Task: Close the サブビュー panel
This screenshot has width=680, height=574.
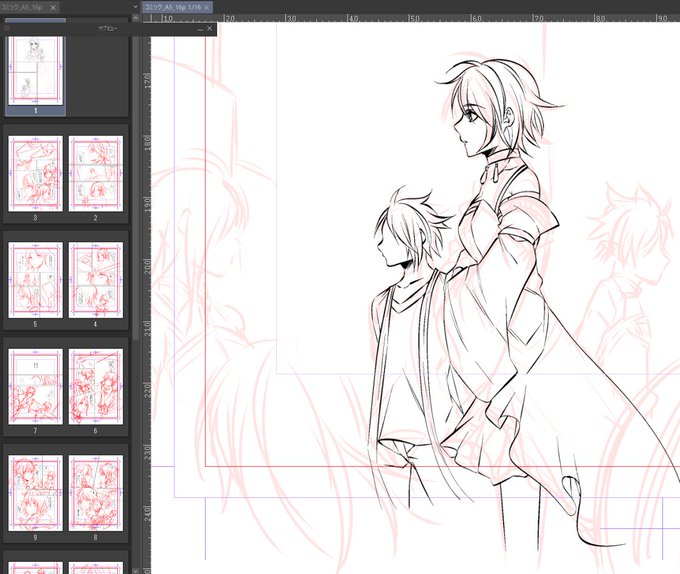Action: click(x=209, y=28)
